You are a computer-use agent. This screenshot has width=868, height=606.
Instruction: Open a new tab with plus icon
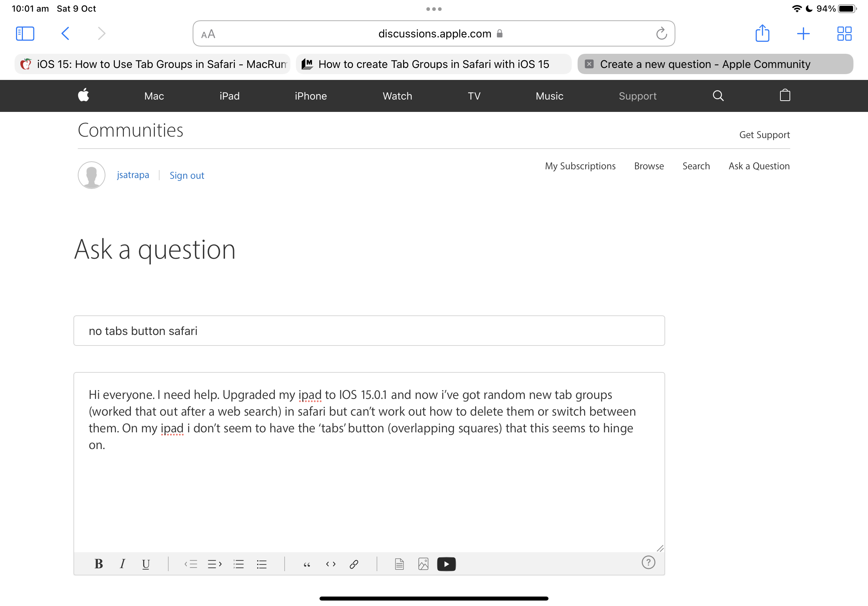(x=803, y=34)
